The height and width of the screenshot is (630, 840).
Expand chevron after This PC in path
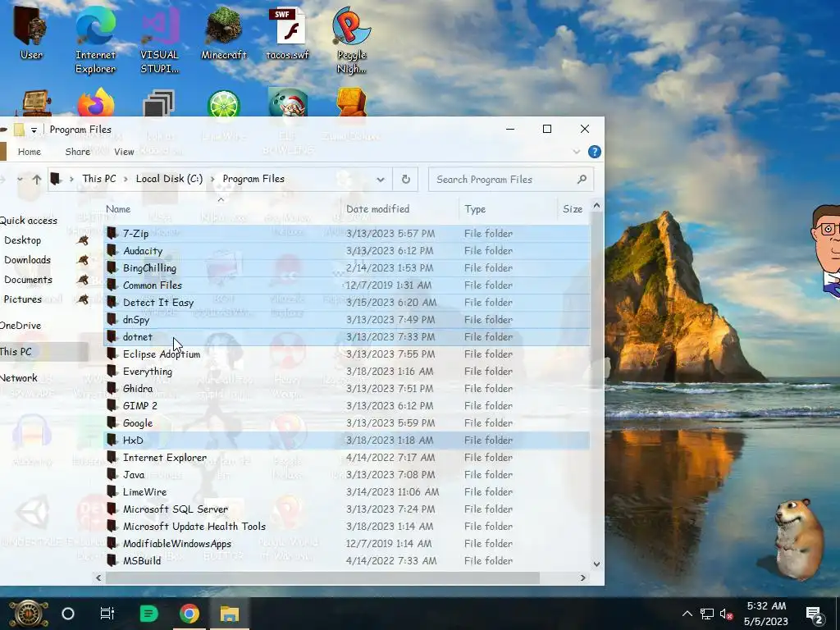coord(126,179)
